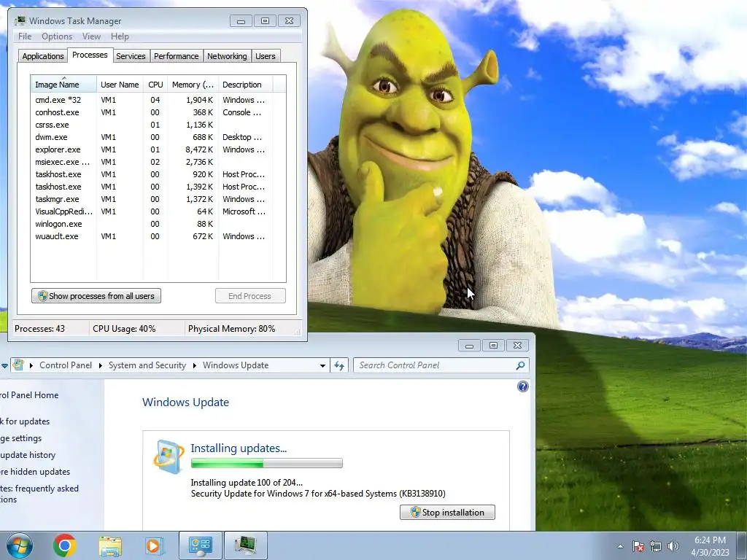The image size is (747, 560).
Task: Open Action Center flag tray icon
Action: point(638,546)
